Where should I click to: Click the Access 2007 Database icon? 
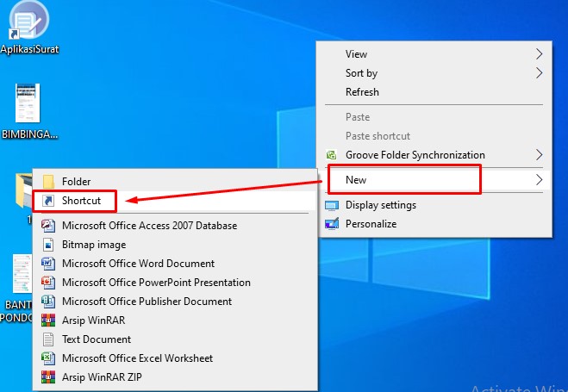[x=48, y=226]
